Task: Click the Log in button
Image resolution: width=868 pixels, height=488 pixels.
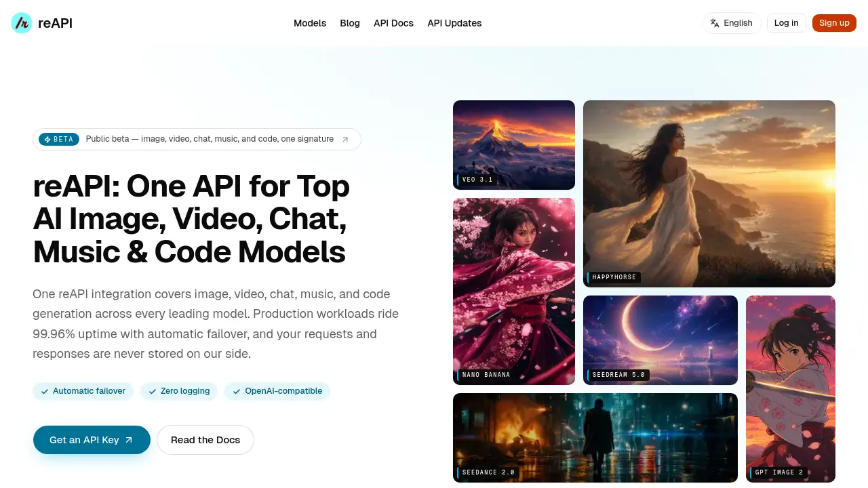Action: point(787,23)
